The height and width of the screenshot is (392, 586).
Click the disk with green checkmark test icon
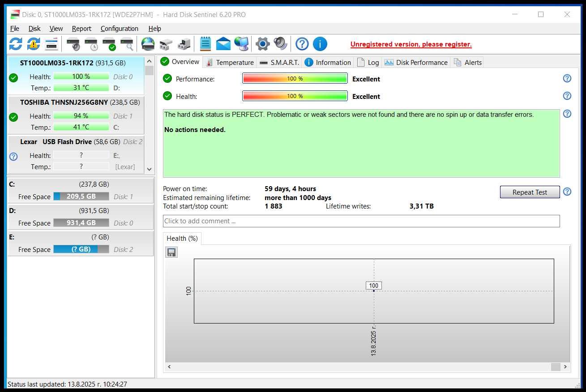click(x=109, y=44)
